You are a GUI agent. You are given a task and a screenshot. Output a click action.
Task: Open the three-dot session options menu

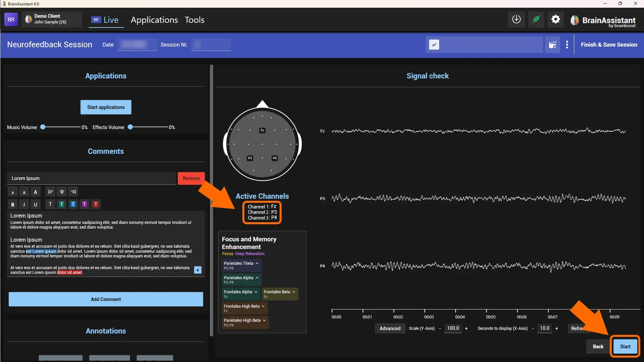[567, 45]
